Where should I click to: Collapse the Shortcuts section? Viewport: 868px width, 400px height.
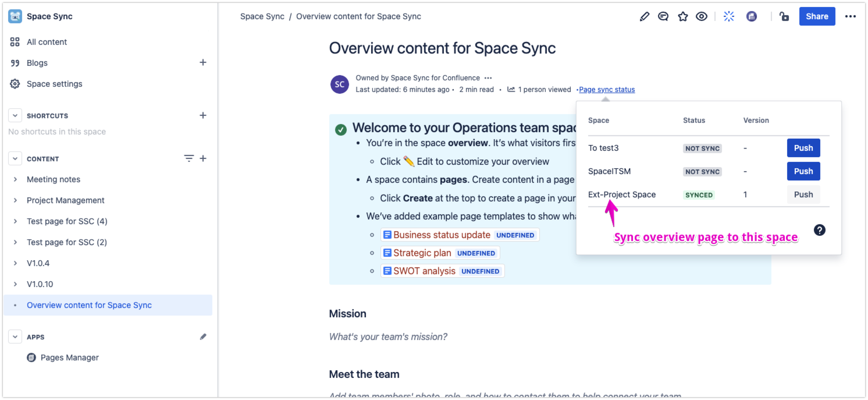point(15,115)
